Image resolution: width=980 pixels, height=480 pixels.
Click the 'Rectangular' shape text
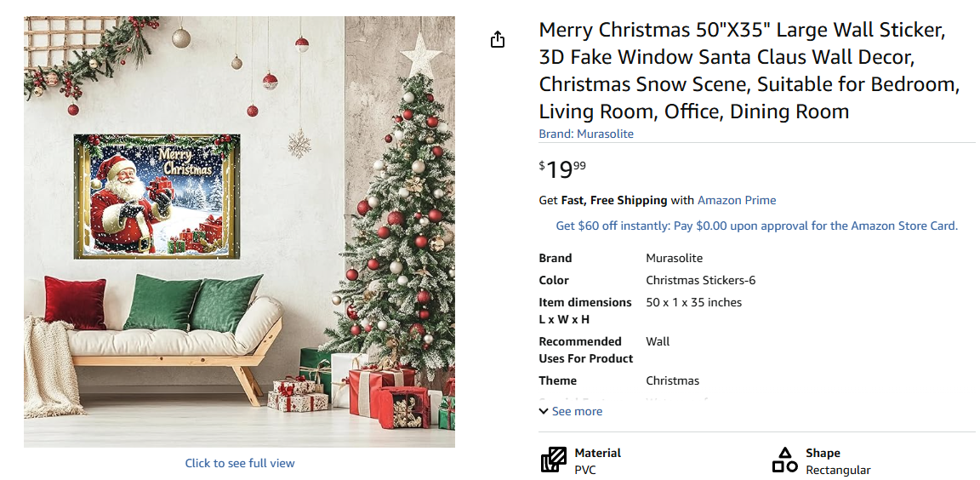coord(838,470)
